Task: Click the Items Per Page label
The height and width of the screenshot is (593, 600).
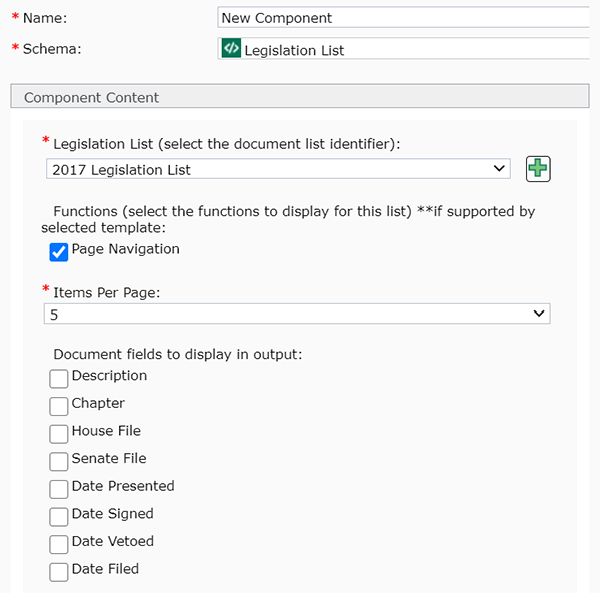Action: [107, 291]
